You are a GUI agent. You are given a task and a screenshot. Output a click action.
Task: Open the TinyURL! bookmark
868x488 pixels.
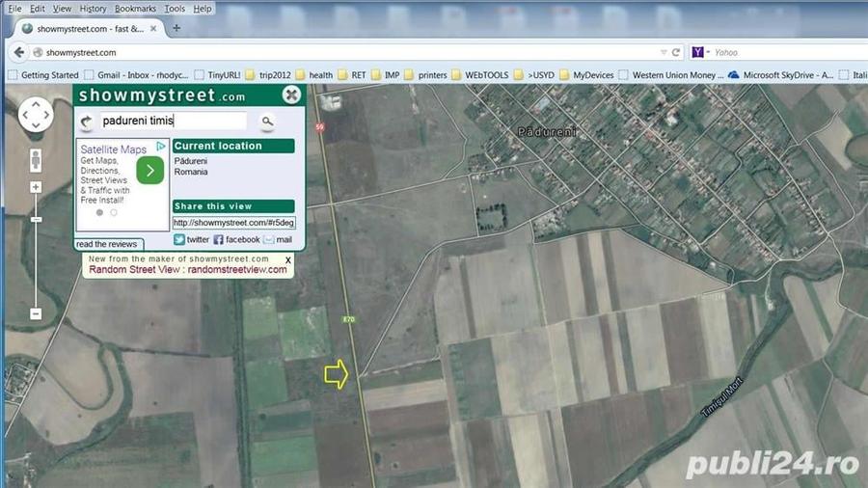[x=218, y=74]
